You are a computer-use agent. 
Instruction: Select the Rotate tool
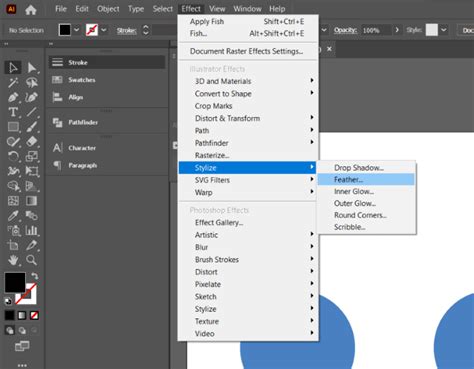[x=13, y=156]
